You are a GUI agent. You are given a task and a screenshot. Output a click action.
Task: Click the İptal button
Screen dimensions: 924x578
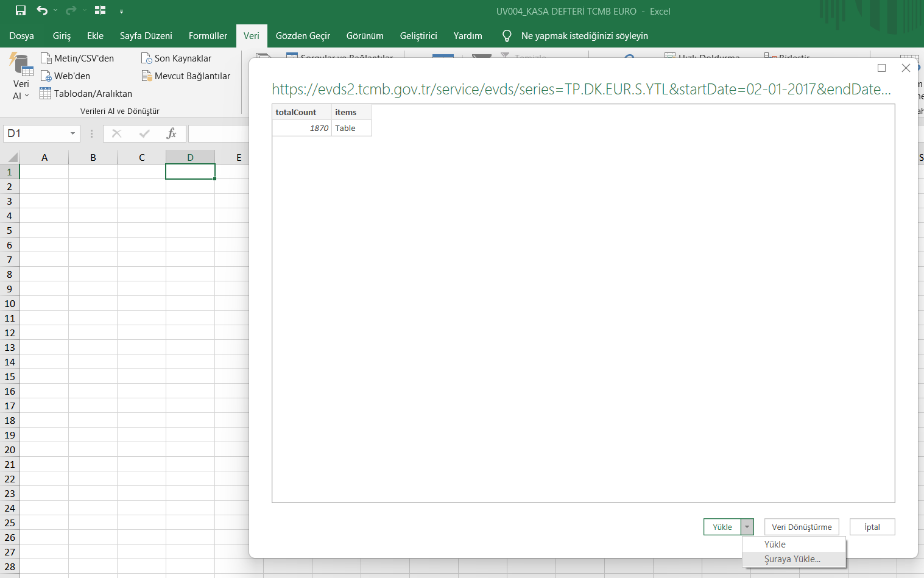(872, 527)
